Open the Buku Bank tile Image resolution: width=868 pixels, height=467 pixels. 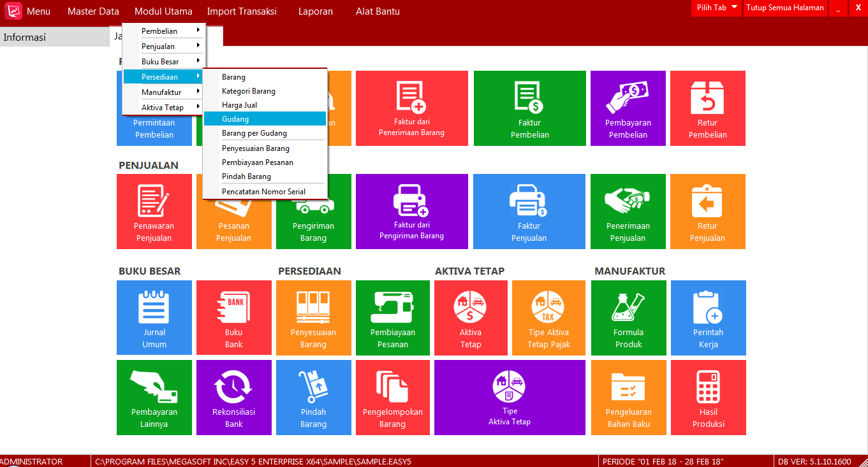[x=233, y=317]
